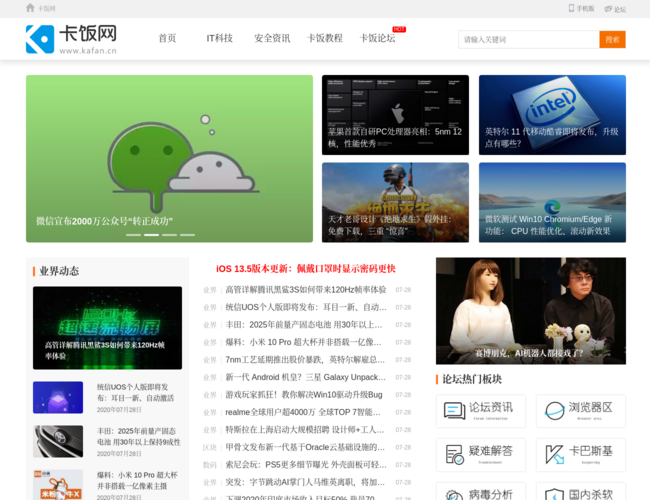Open the 统信UOS purple thumbnail
Image resolution: width=650 pixels, height=500 pixels.
pos(58,397)
